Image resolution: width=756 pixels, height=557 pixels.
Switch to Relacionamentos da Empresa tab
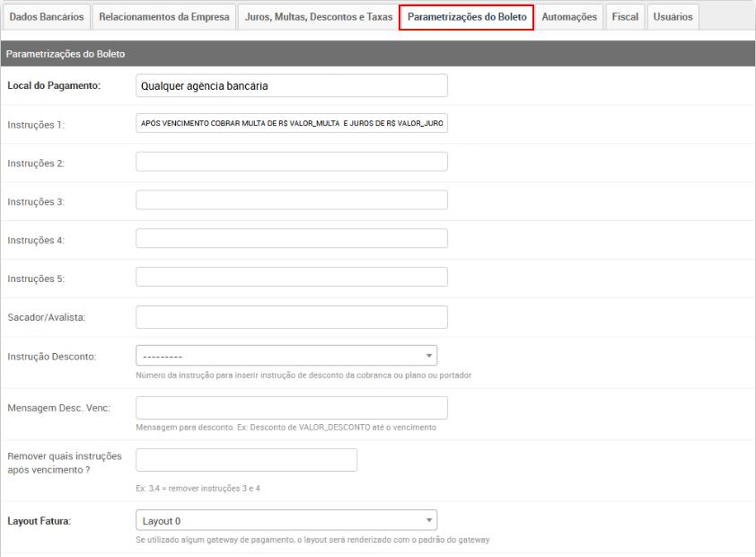coord(163,17)
